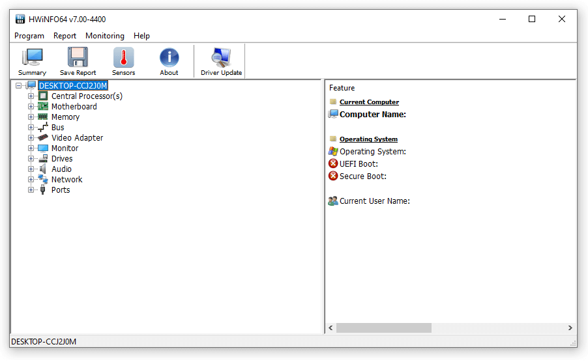Select Video Adapter label in the tree
Image resolution: width=588 pixels, height=364 pixels.
[x=78, y=138]
